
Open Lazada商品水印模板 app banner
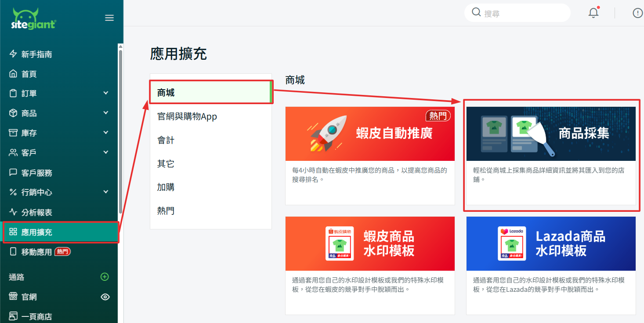tap(551, 243)
